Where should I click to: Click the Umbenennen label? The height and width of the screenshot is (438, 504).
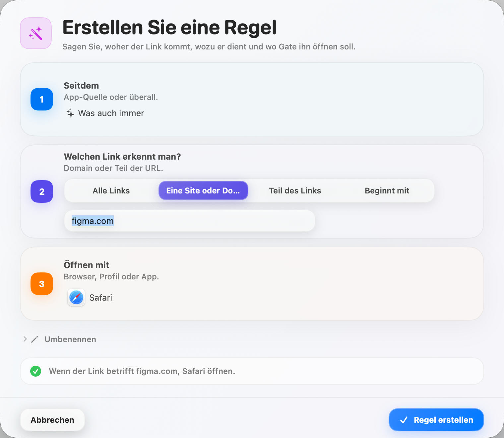click(70, 339)
